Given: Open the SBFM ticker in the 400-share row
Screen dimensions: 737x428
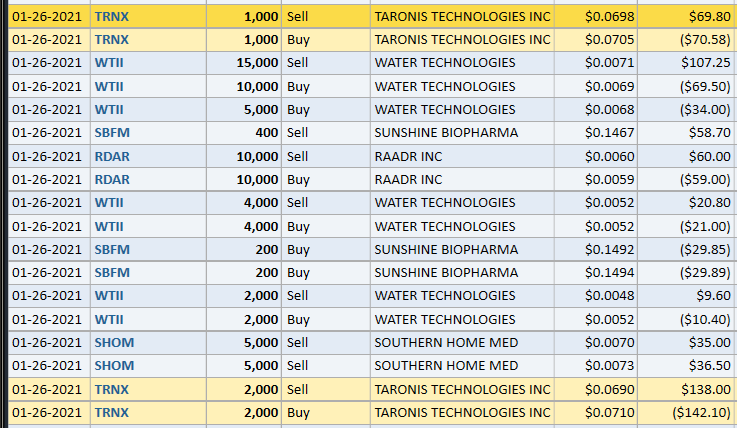Looking at the screenshot, I should pyautogui.click(x=112, y=133).
